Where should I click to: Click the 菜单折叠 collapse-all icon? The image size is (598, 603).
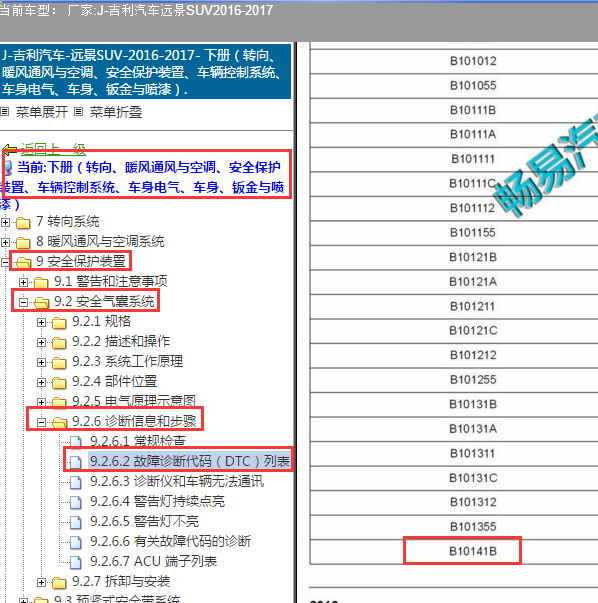[78, 112]
